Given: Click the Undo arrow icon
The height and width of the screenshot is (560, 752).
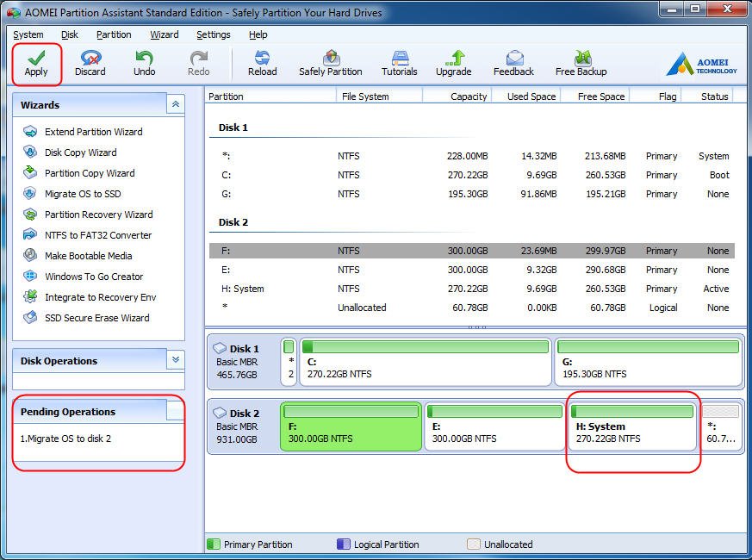Looking at the screenshot, I should [144, 58].
